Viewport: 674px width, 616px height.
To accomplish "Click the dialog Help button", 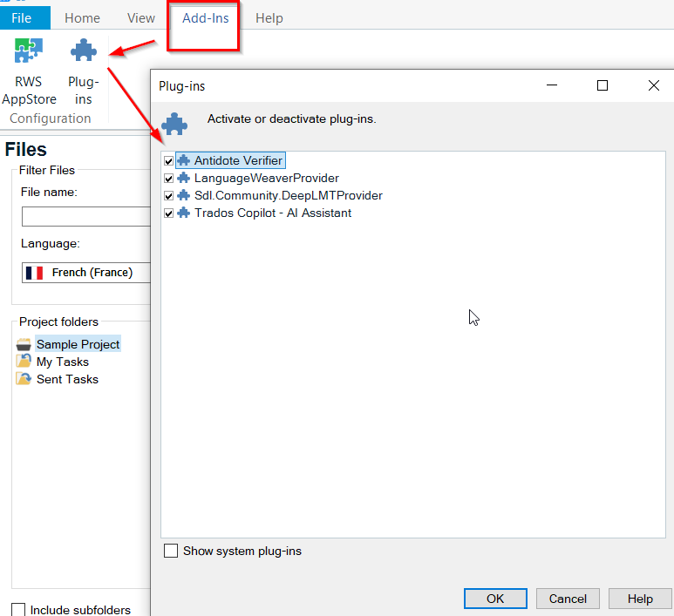I will point(640,599).
